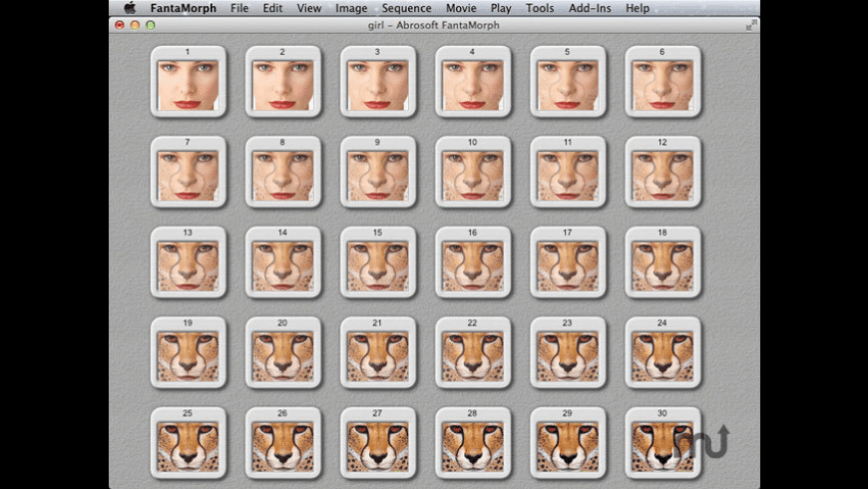Click frame 22 cheetah thumbnail
Screen dimensions: 868x489
tap(472, 356)
